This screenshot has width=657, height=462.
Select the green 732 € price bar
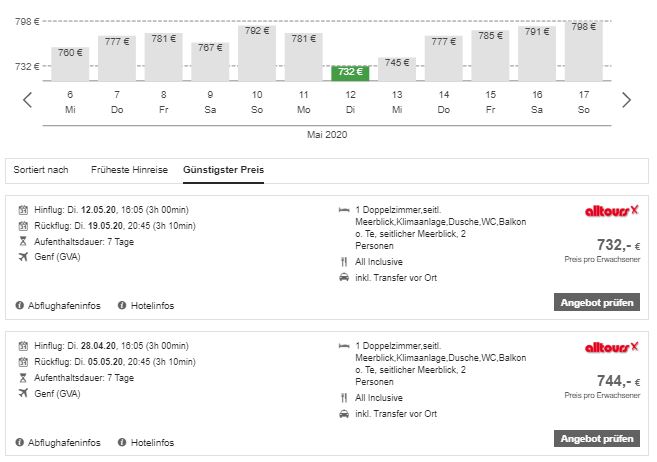tap(349, 73)
